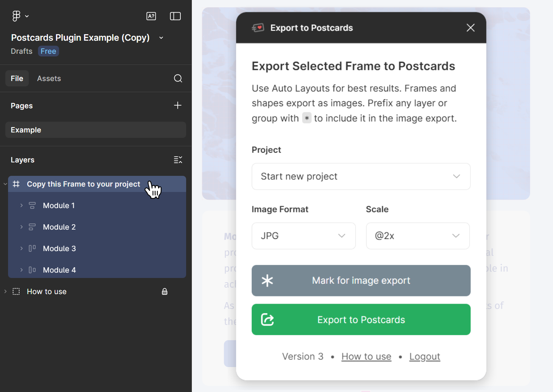Viewport: 553px width, 392px height.
Task: Click the lock icon on How to use
Action: pos(165,292)
